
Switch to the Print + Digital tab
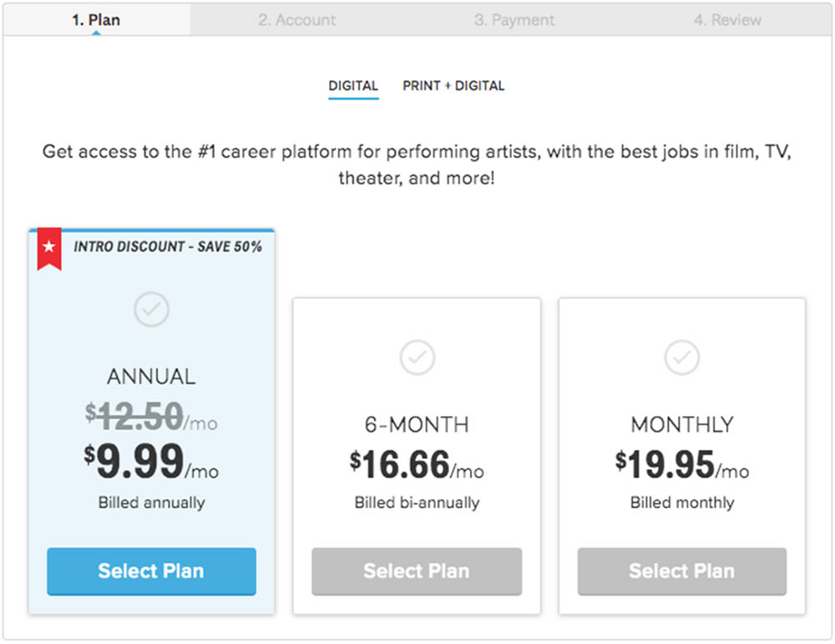coord(453,86)
